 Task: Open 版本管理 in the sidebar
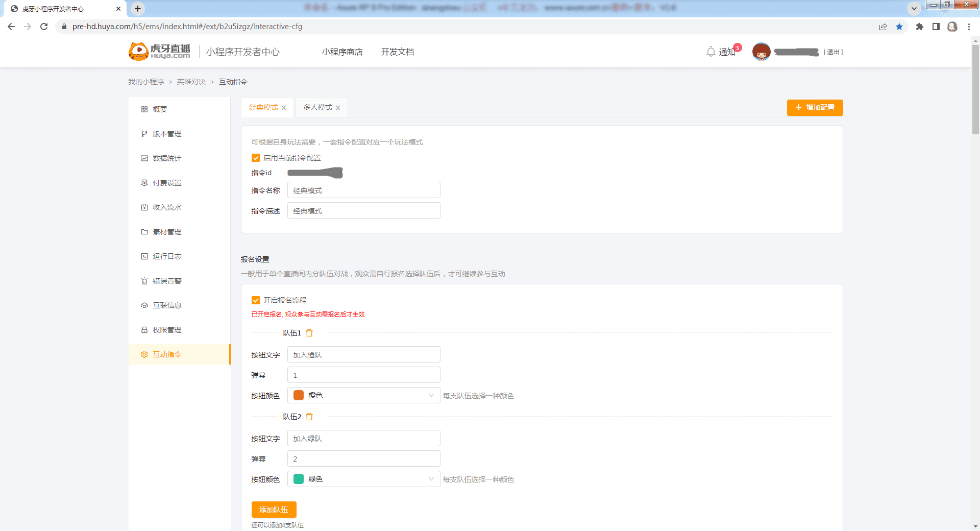[167, 134]
